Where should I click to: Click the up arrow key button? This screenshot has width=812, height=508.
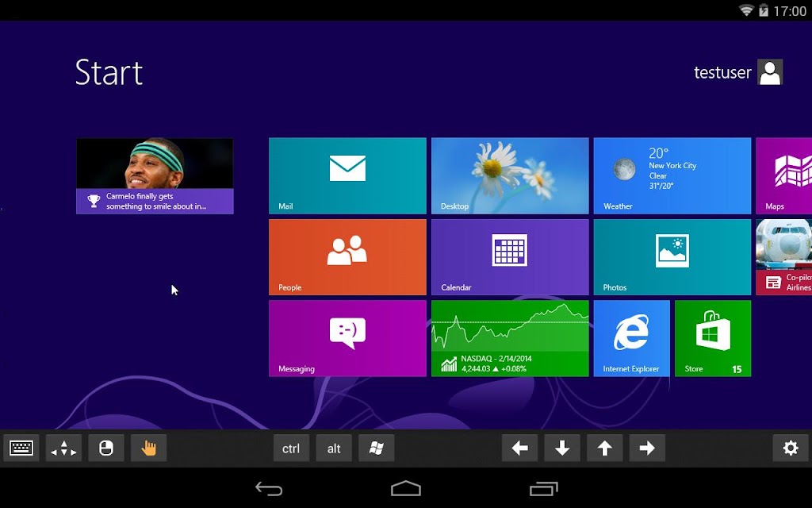pyautogui.click(x=604, y=448)
